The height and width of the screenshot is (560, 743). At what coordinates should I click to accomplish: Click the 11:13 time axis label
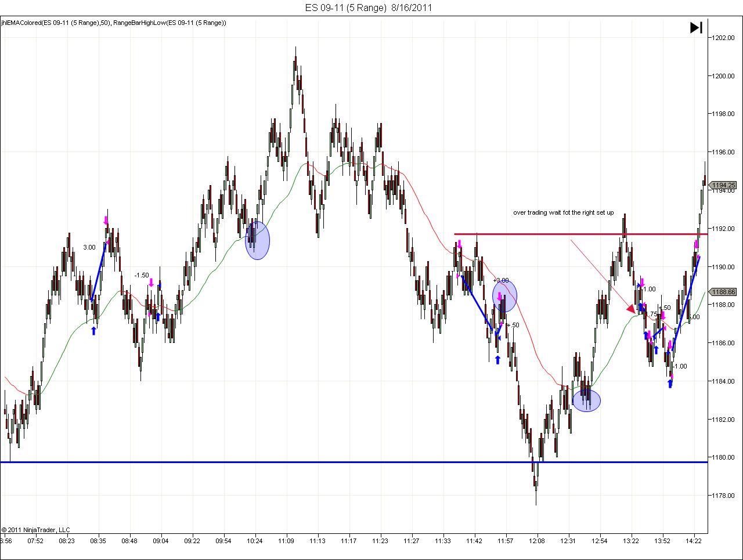click(x=318, y=541)
